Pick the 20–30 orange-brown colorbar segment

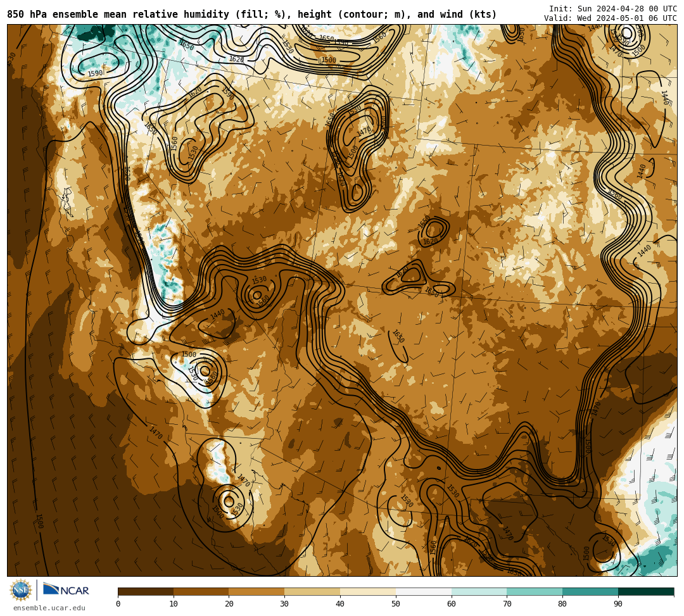click(x=257, y=591)
